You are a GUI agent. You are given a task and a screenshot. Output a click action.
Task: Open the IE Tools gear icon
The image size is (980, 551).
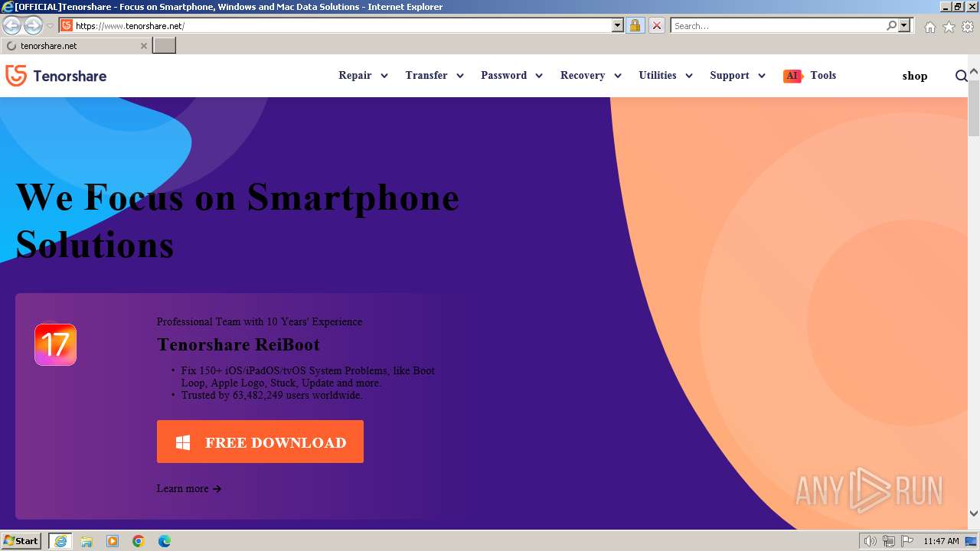point(968,26)
